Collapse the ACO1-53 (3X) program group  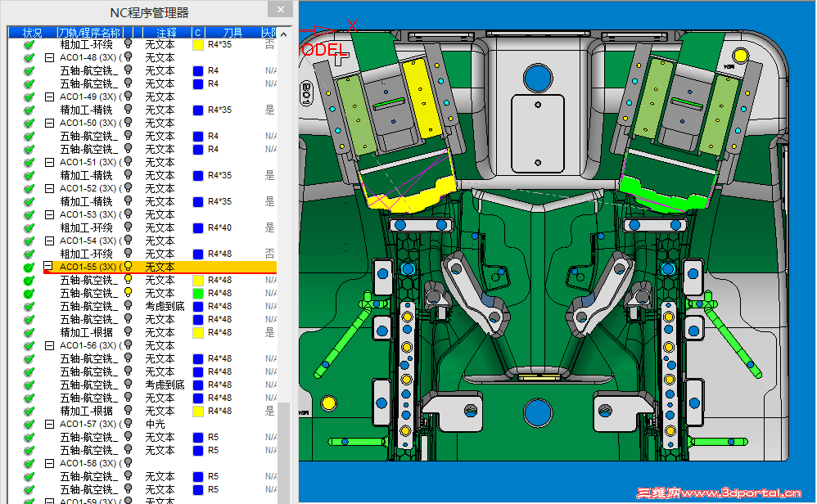49,215
